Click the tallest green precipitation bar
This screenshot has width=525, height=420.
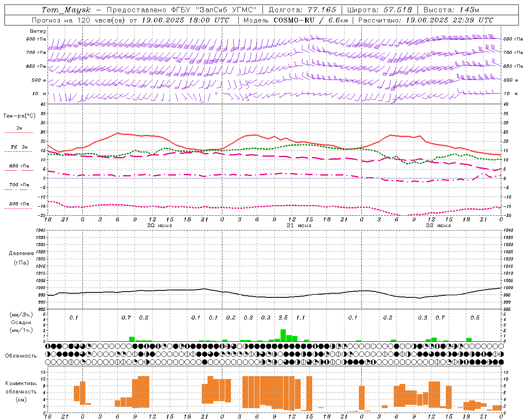point(283,335)
